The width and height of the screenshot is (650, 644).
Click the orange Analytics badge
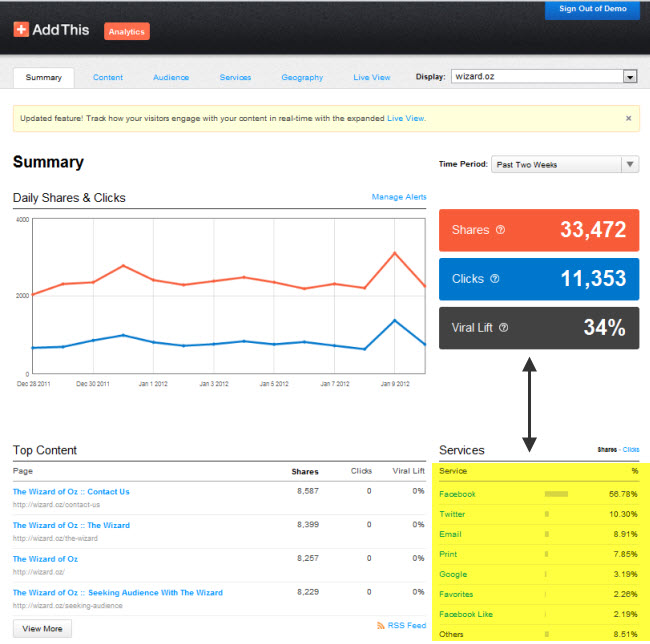coord(126,31)
